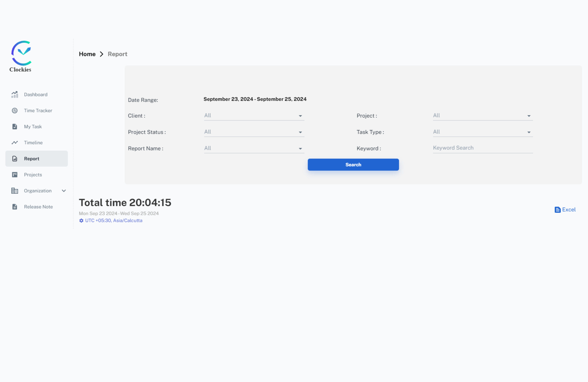This screenshot has width=588, height=382.
Task: Click the Date Range value
Action: pyautogui.click(x=255, y=99)
